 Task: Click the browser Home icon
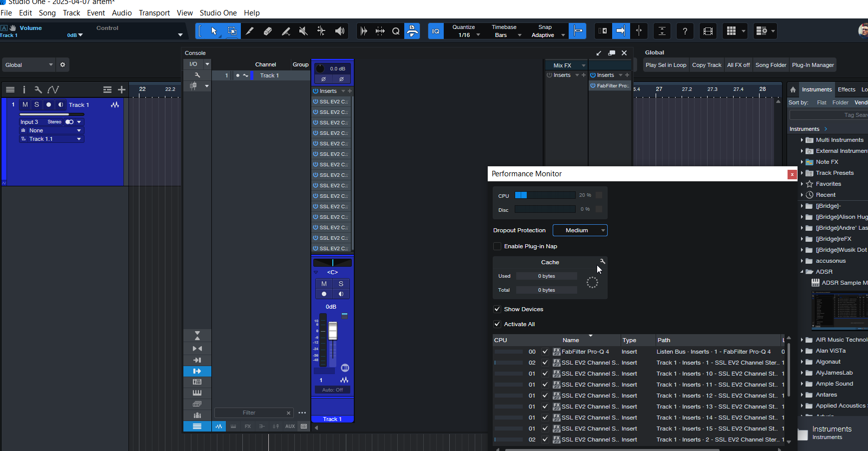[793, 90]
